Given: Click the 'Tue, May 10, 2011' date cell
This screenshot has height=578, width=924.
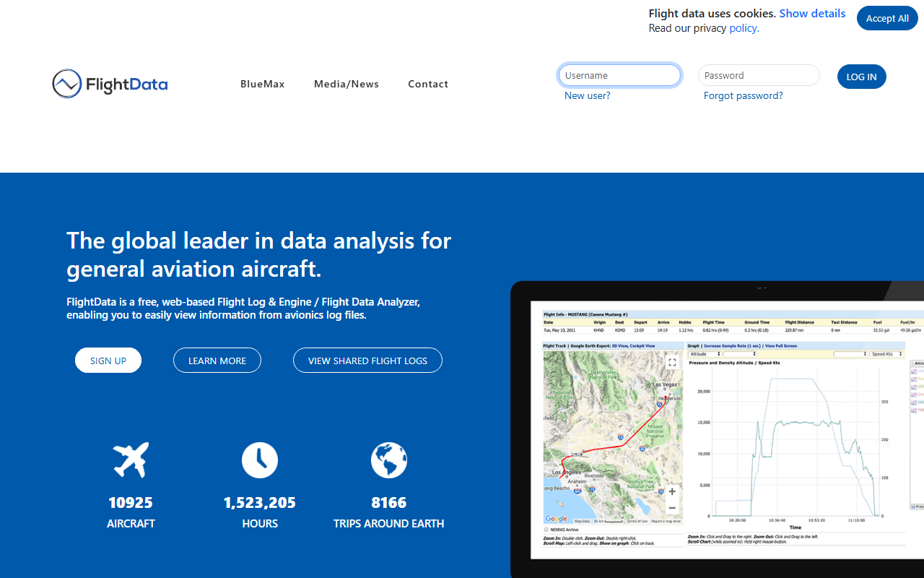Looking at the screenshot, I should [x=559, y=330].
